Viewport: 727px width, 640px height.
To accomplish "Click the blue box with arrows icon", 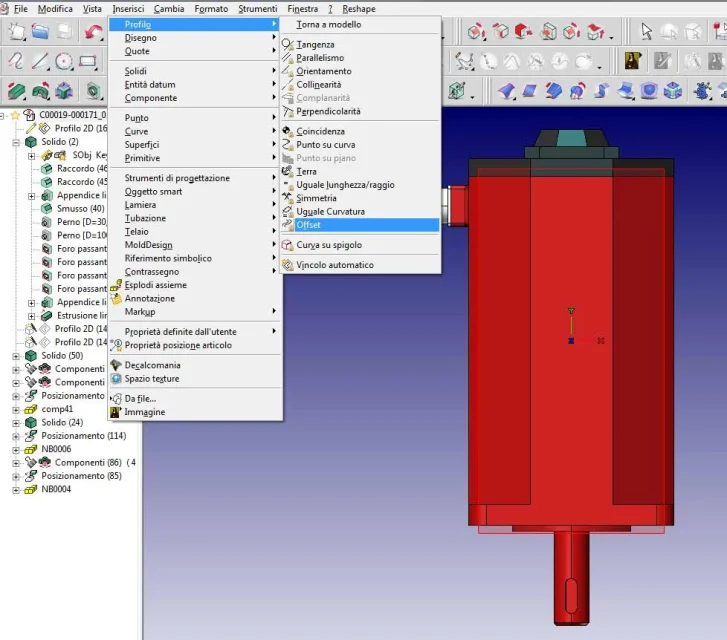I will click(x=673, y=90).
